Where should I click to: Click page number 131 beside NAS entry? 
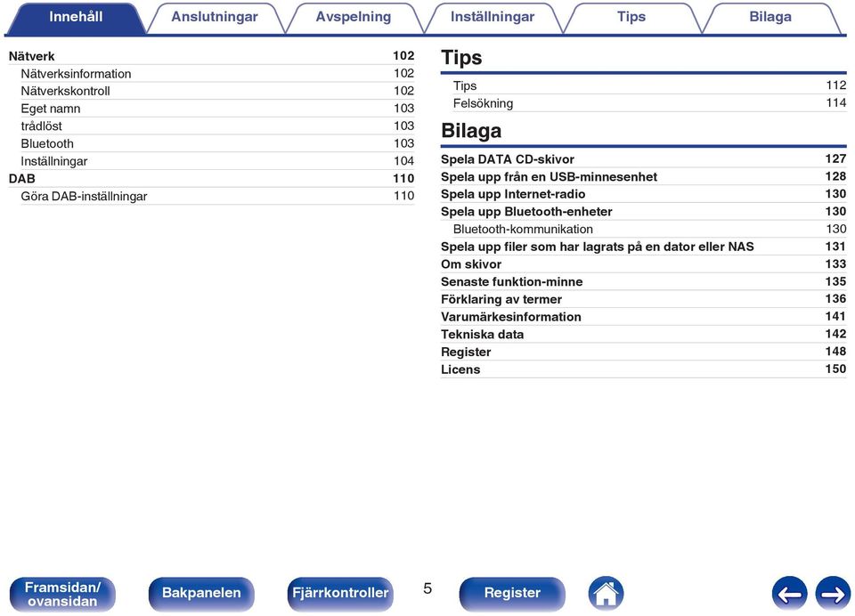(835, 246)
